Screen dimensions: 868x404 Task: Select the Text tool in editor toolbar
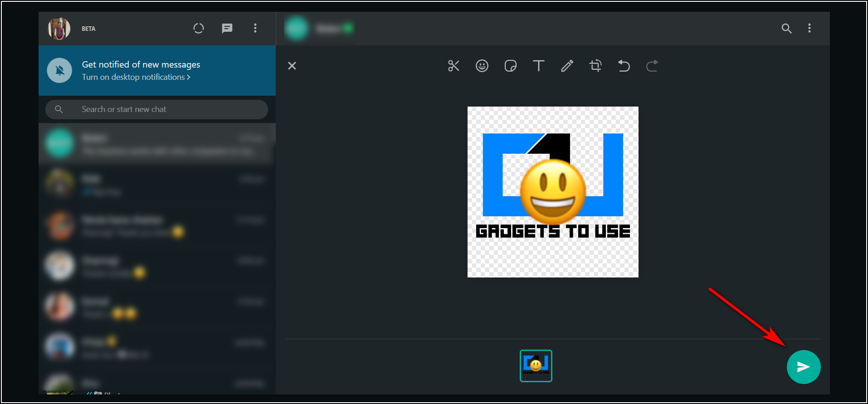[539, 66]
